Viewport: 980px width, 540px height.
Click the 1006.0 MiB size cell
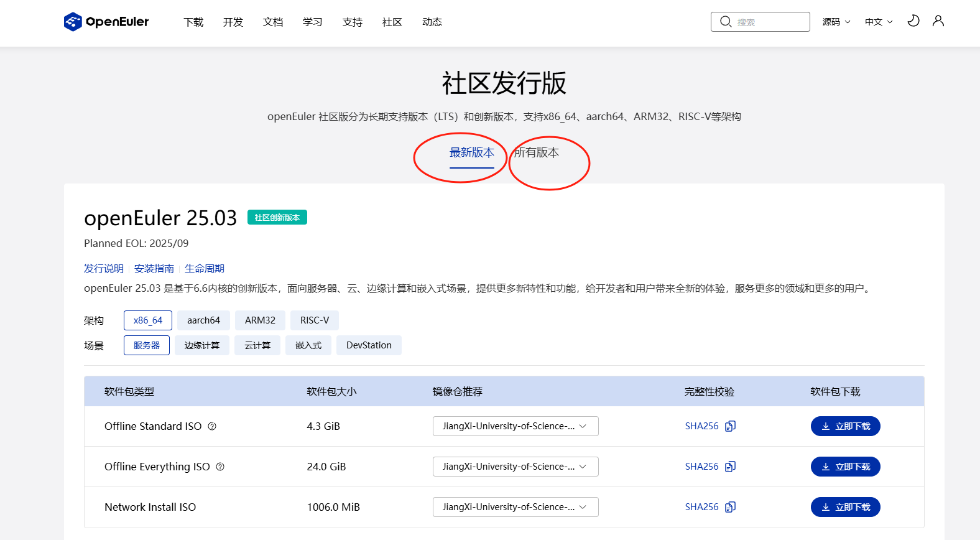coord(333,507)
